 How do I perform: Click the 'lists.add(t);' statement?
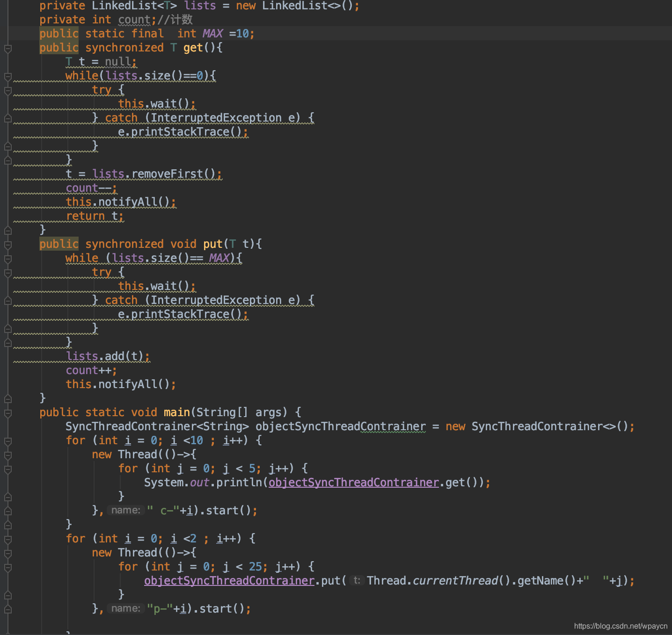point(108,356)
